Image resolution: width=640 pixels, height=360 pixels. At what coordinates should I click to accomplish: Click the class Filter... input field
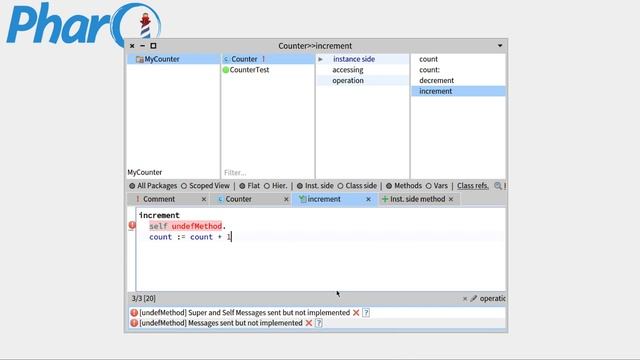point(268,173)
